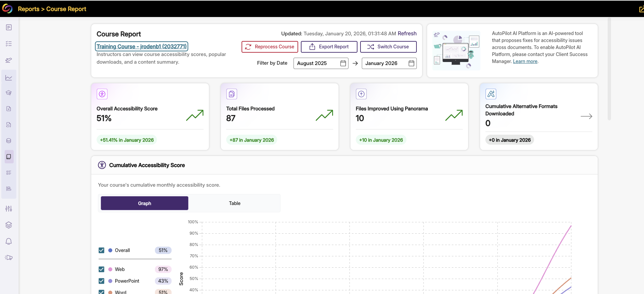Viewport: 644px width, 294px height.
Task: Open the AutoPilot Learn more link
Action: click(x=525, y=61)
